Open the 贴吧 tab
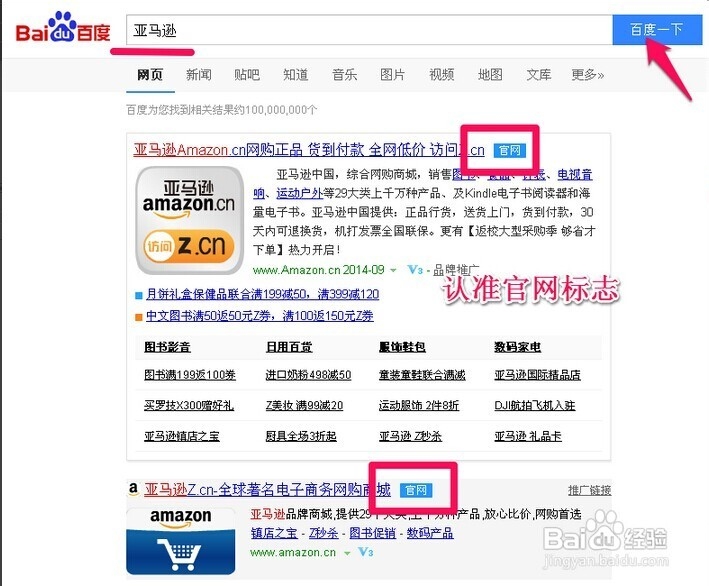The image size is (709, 586). click(247, 75)
